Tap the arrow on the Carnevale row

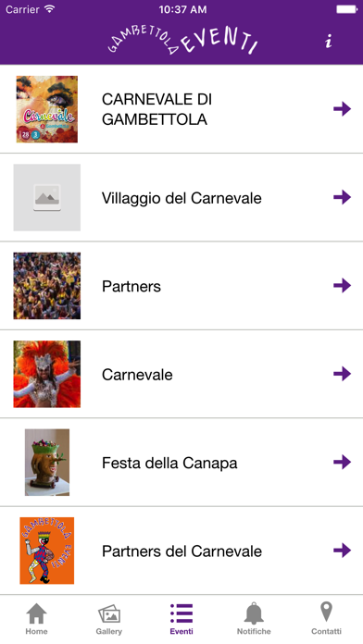point(342,374)
